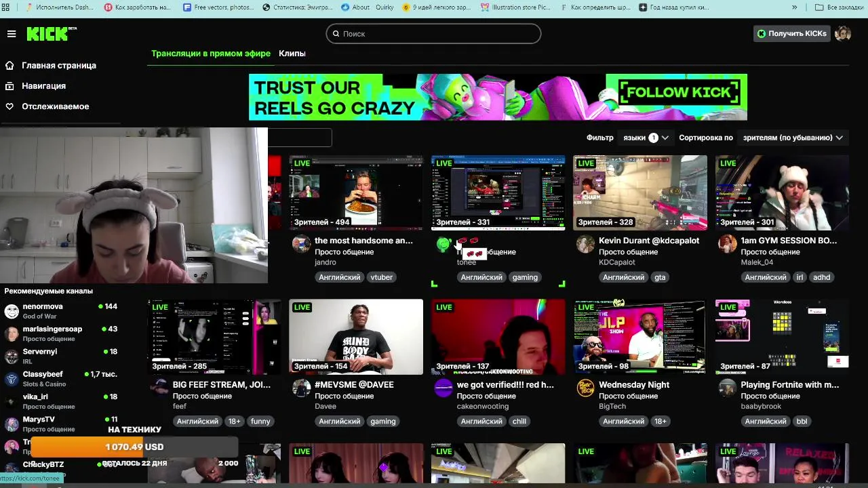
Task: Open cakeonwooting purple avatar
Action: pyautogui.click(x=443, y=388)
